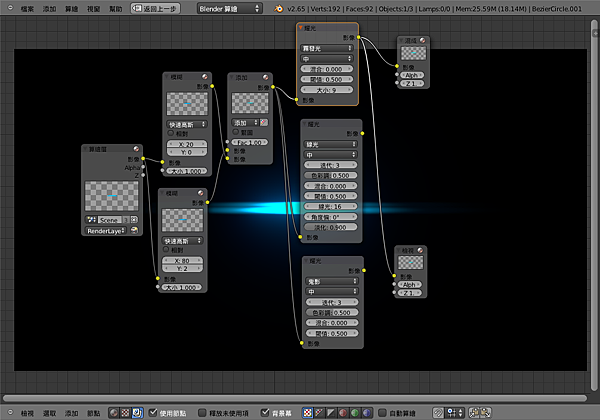Open the 視窗 (Window) menu in top bar
Image resolution: width=600 pixels, height=420 pixels.
93,9
